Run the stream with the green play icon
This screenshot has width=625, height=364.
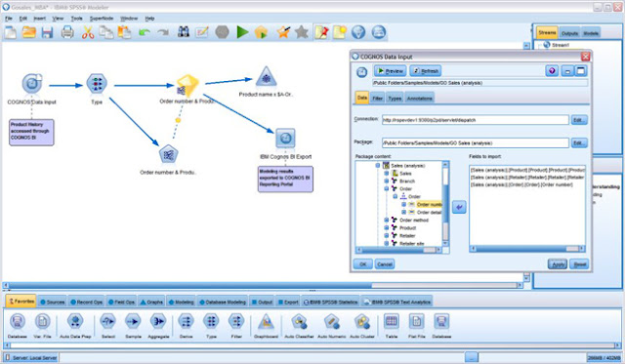[x=242, y=32]
